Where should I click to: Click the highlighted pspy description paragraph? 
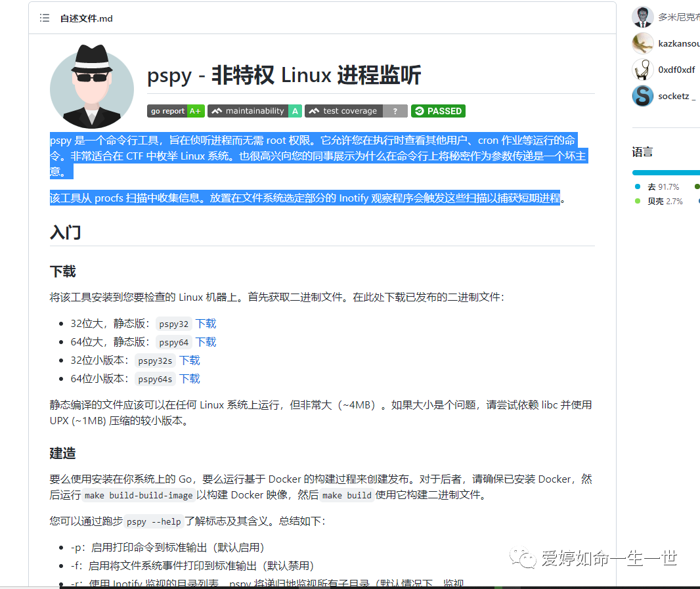(318, 156)
